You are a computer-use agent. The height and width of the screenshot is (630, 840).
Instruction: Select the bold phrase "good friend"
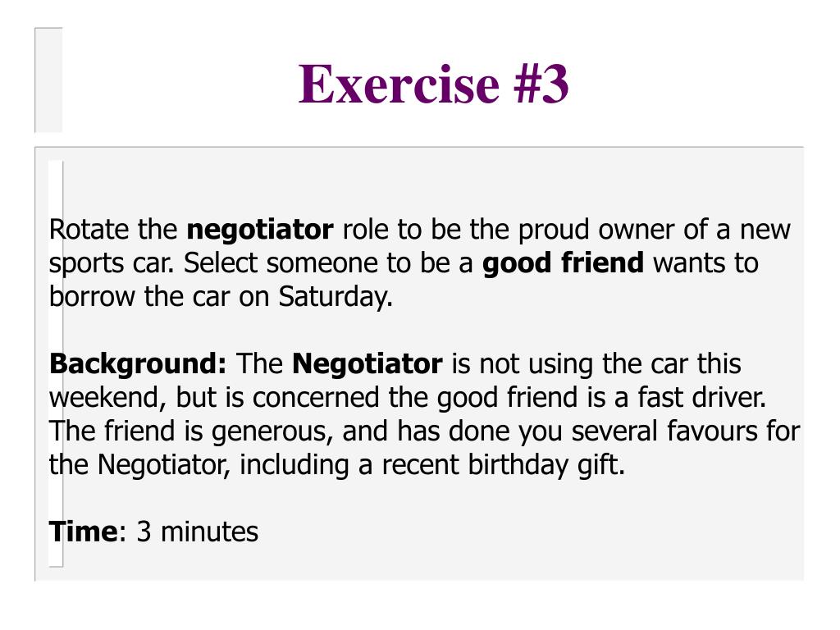click(x=564, y=263)
